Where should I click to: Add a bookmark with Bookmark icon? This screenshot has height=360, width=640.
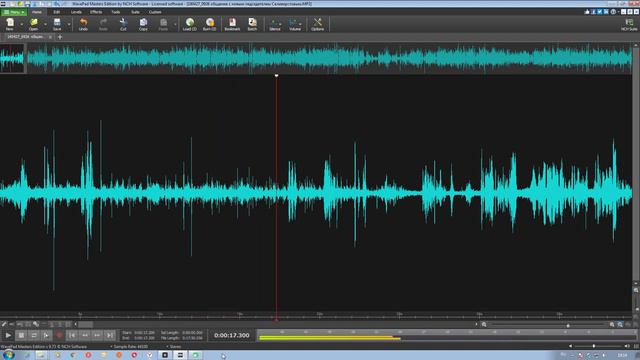tap(232, 24)
